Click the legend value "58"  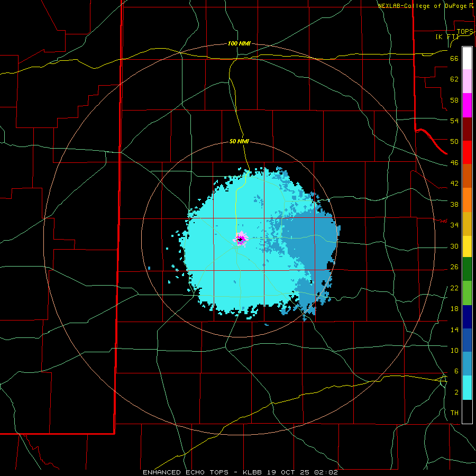[454, 100]
